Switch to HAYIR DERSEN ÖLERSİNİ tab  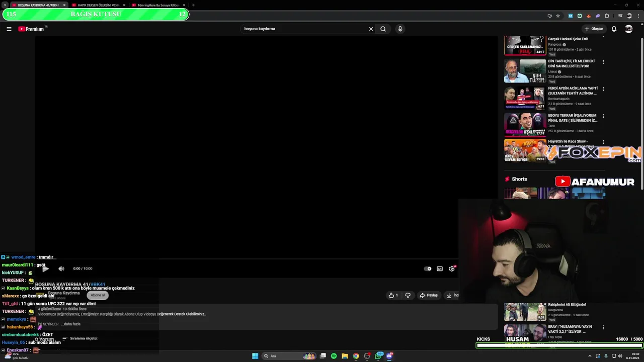coord(98,5)
